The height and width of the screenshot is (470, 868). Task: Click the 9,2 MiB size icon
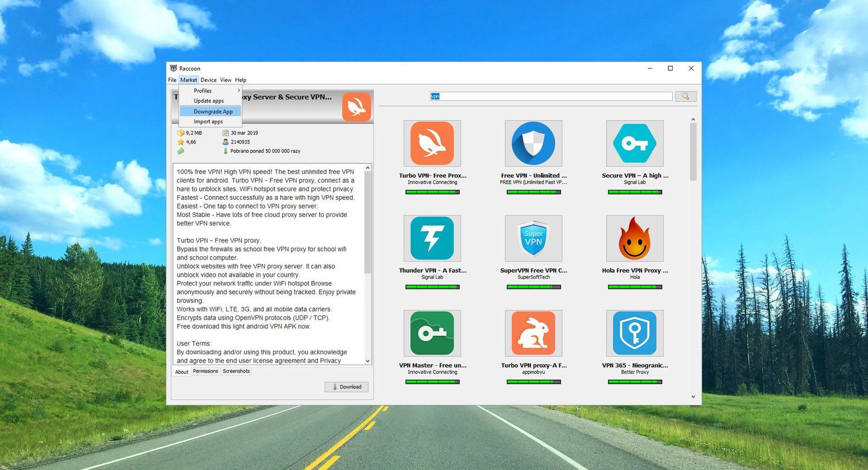(181, 133)
